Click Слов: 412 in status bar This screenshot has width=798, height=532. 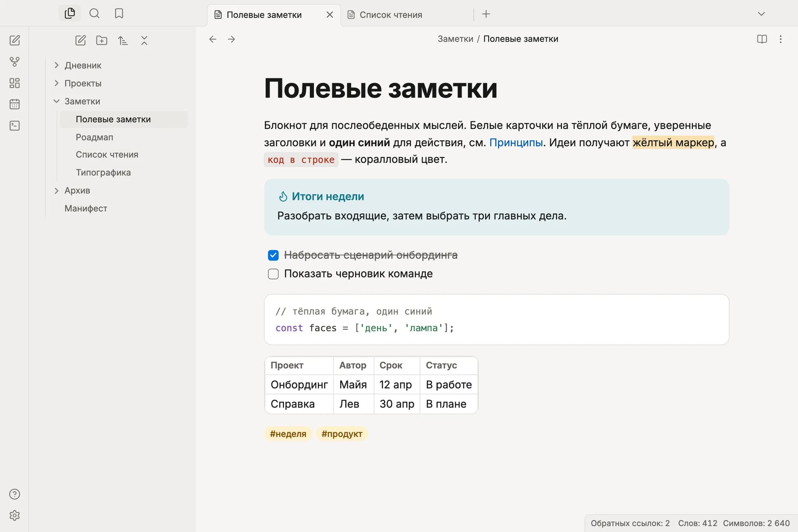click(x=697, y=523)
